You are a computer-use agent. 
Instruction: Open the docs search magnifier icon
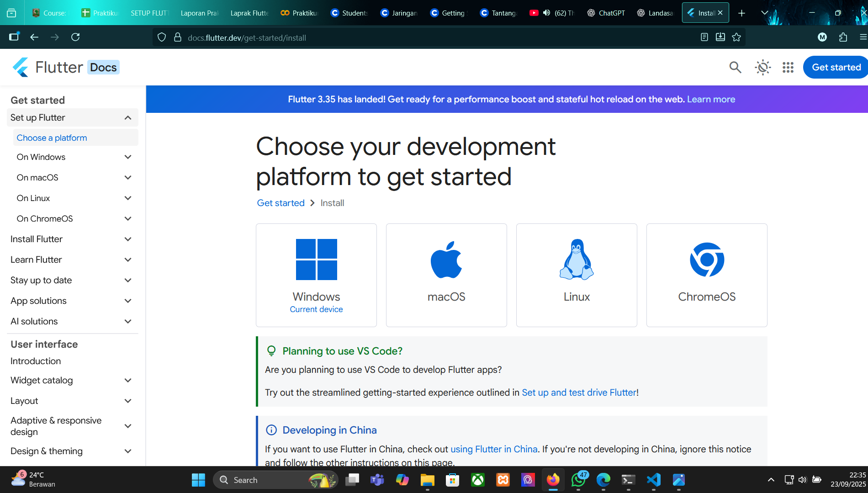[x=735, y=67]
